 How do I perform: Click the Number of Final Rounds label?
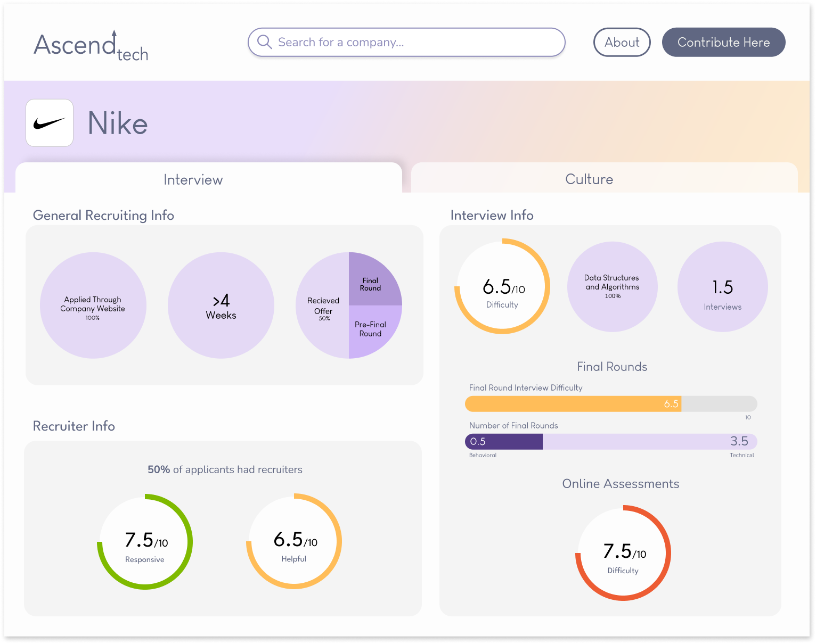(x=513, y=425)
